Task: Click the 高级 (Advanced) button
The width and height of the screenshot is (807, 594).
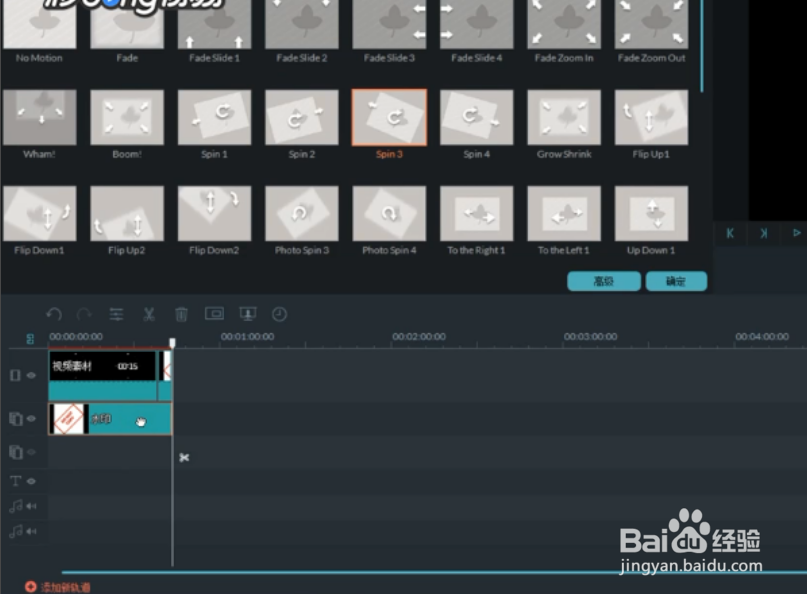Action: [x=604, y=281]
